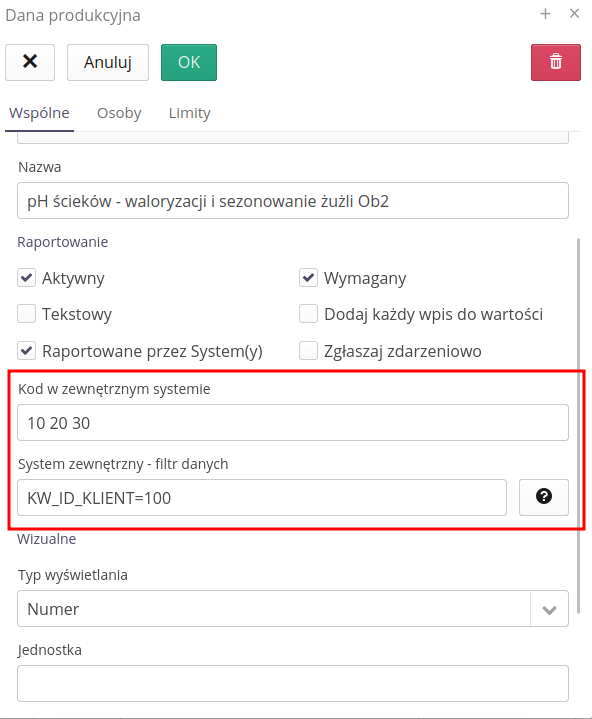Screen dimensions: 592x719
Task: Click the black X discard icon button
Action: point(30,62)
